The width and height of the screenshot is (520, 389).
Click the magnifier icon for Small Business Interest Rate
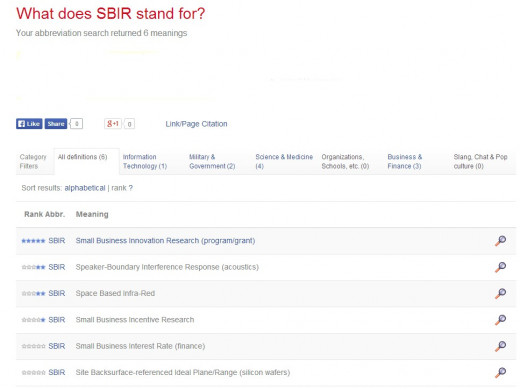500,346
